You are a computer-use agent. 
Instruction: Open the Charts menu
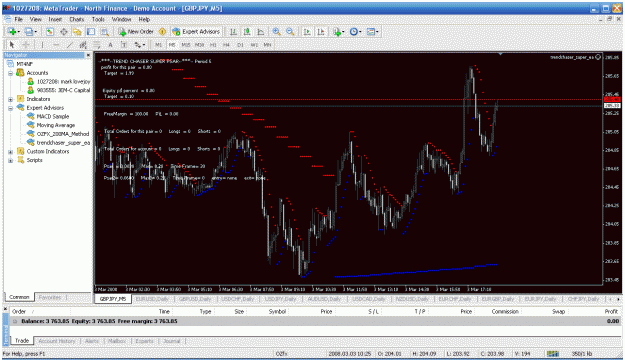pos(77,19)
